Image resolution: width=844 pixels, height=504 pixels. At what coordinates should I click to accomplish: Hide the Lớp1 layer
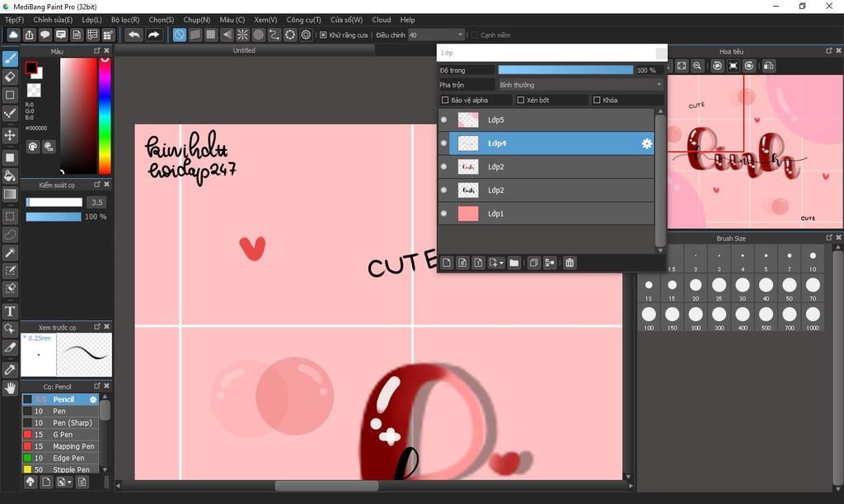pyautogui.click(x=443, y=213)
